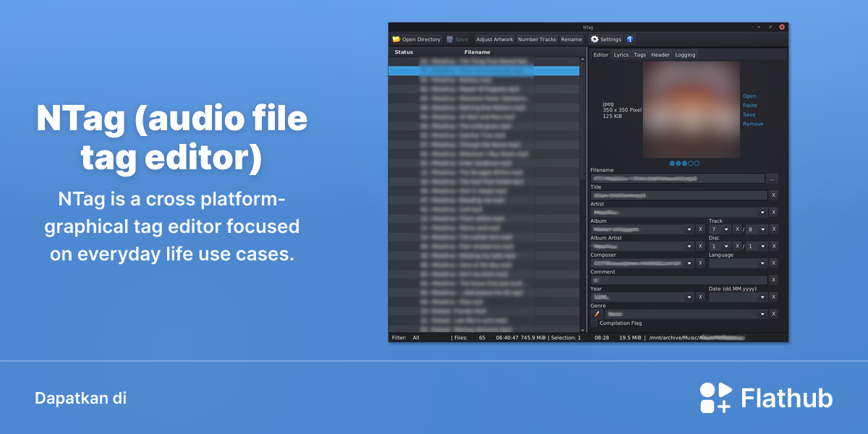This screenshot has width=868, height=434.
Task: Expand the Artist dropdown
Action: (x=762, y=213)
